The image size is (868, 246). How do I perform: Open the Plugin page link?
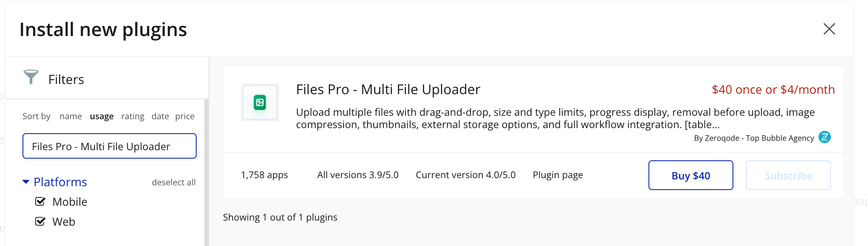click(558, 175)
